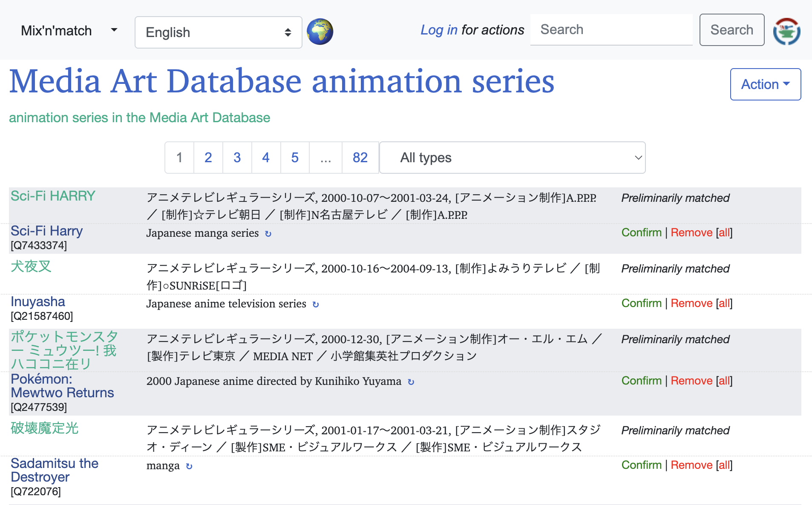Screen dimensions: 812x505
Task: Click the Log in link
Action: click(x=438, y=30)
